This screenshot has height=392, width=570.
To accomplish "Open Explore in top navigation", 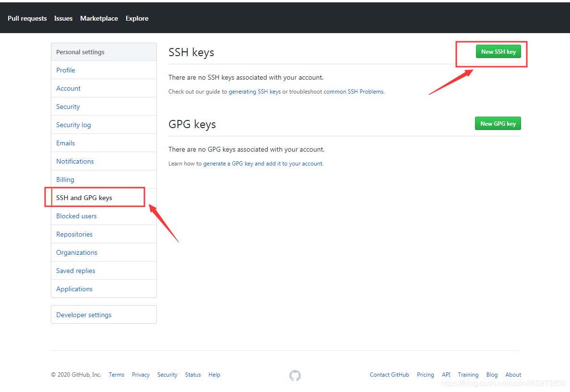I will point(137,18).
